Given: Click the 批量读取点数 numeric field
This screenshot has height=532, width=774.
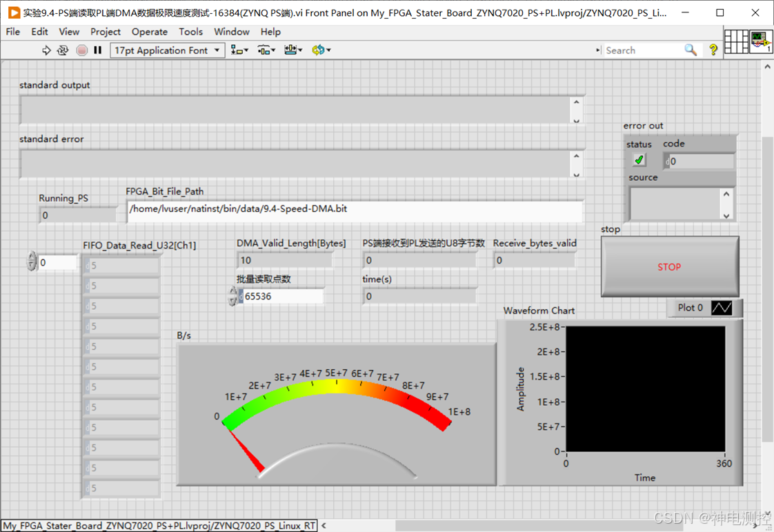Looking at the screenshot, I should click(x=282, y=297).
